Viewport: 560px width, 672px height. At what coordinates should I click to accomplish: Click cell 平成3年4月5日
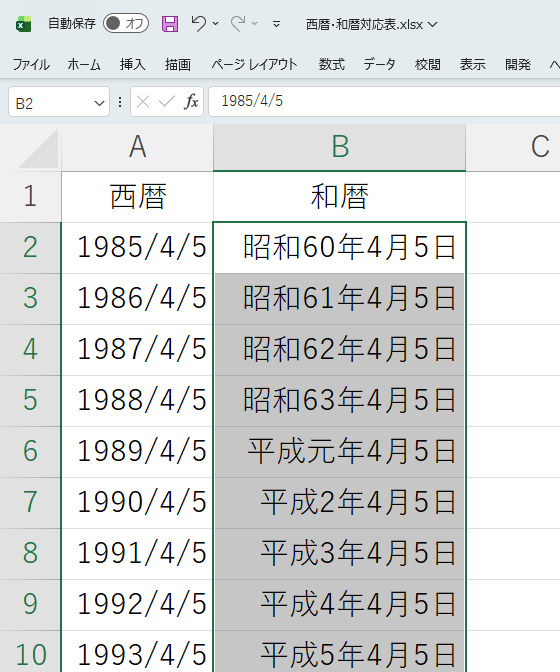click(339, 554)
